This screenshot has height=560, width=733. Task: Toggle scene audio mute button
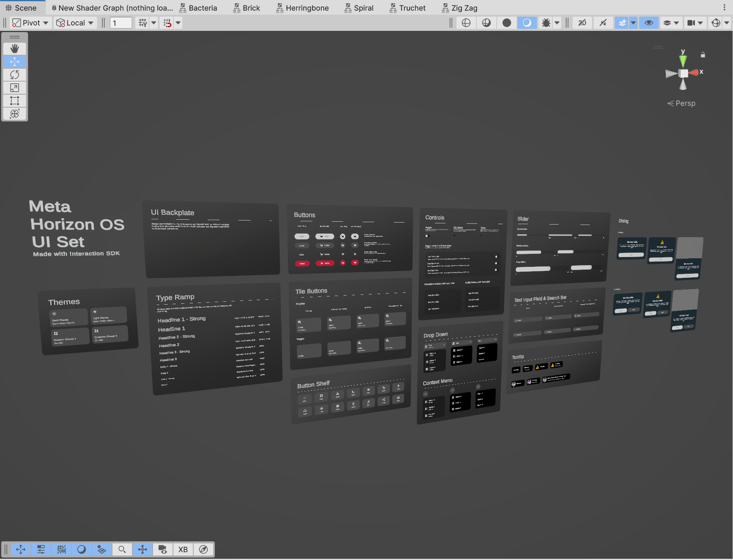[x=603, y=23]
